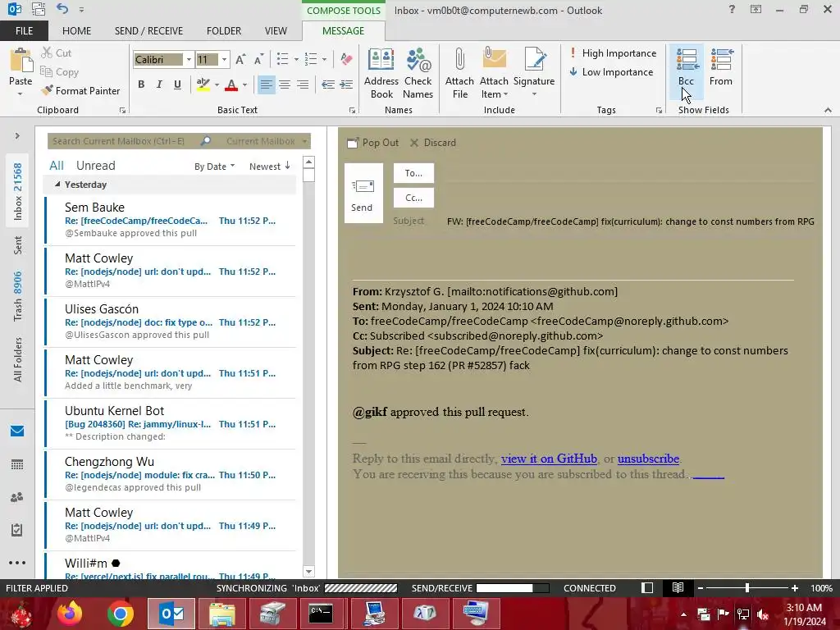Viewport: 840px width, 630px height.
Task: Mark message as High Importance
Action: click(612, 53)
